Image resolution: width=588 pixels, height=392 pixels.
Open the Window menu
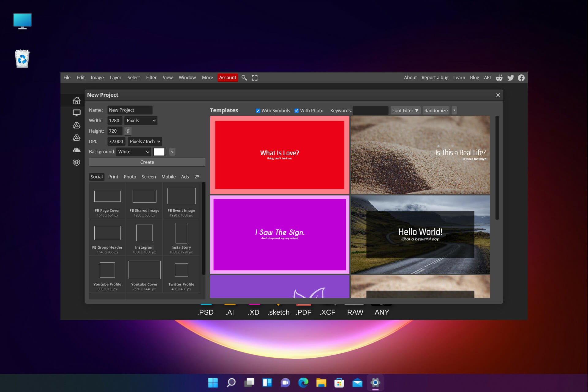(187, 78)
